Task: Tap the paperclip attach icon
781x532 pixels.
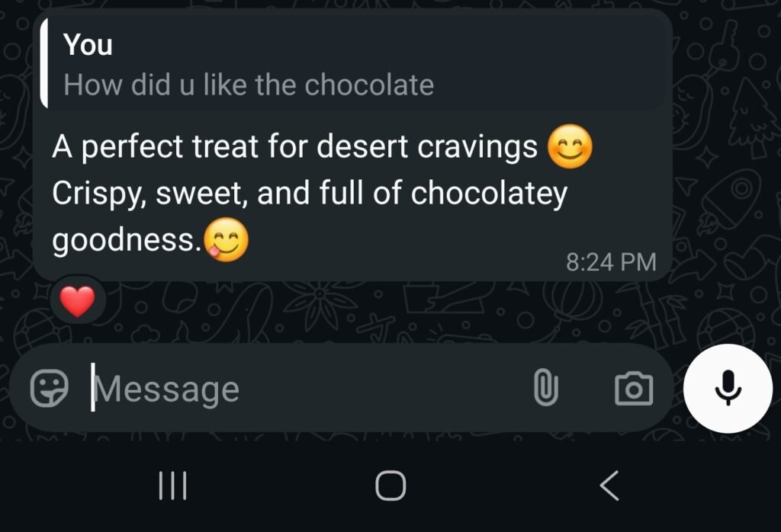Action: pyautogui.click(x=546, y=388)
